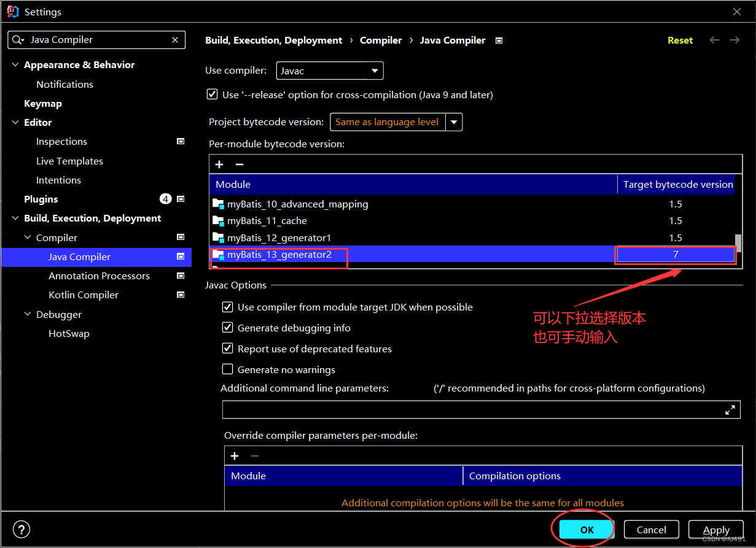Click the Cancel button
Screen dimensions: 756x548
(652, 530)
